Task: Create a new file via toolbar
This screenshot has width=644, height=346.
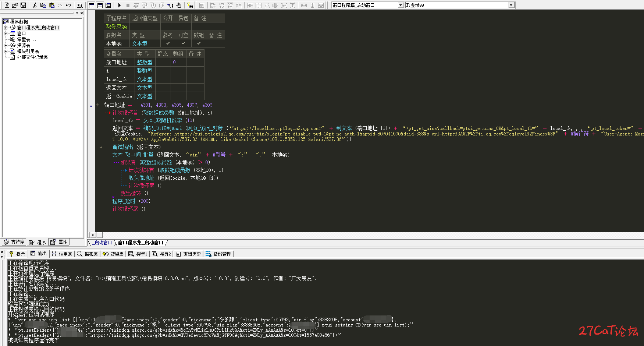Action: [x=7, y=5]
